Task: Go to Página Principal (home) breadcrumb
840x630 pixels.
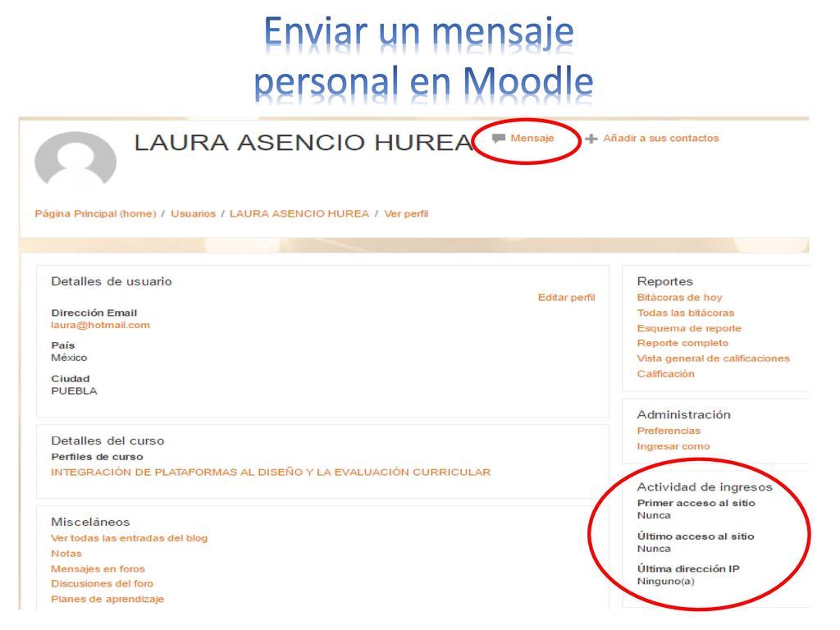Action: 95,214
